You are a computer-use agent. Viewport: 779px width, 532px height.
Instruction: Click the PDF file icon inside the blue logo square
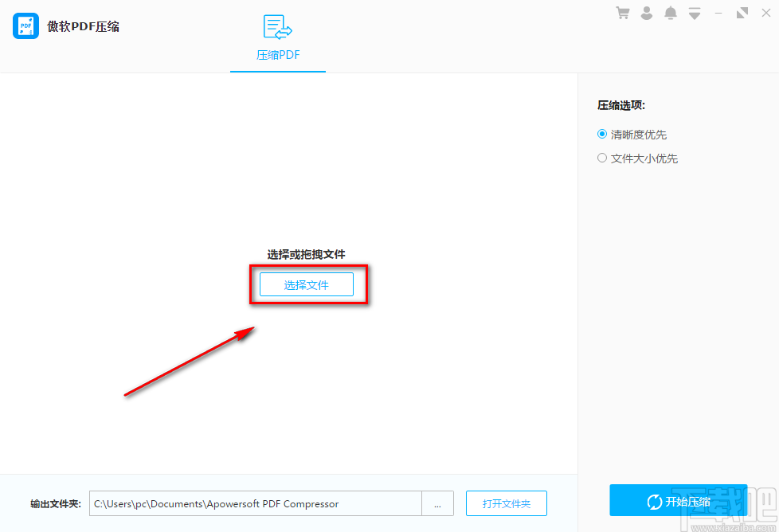(25, 25)
